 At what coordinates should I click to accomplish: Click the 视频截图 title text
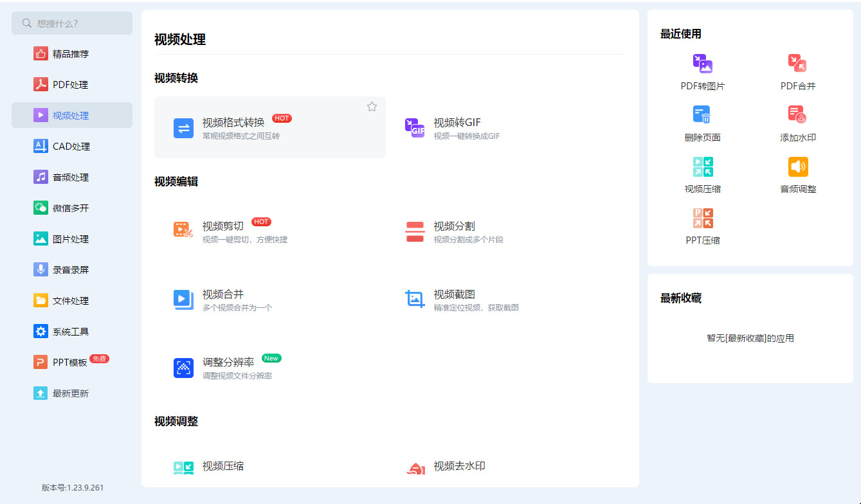(x=454, y=294)
